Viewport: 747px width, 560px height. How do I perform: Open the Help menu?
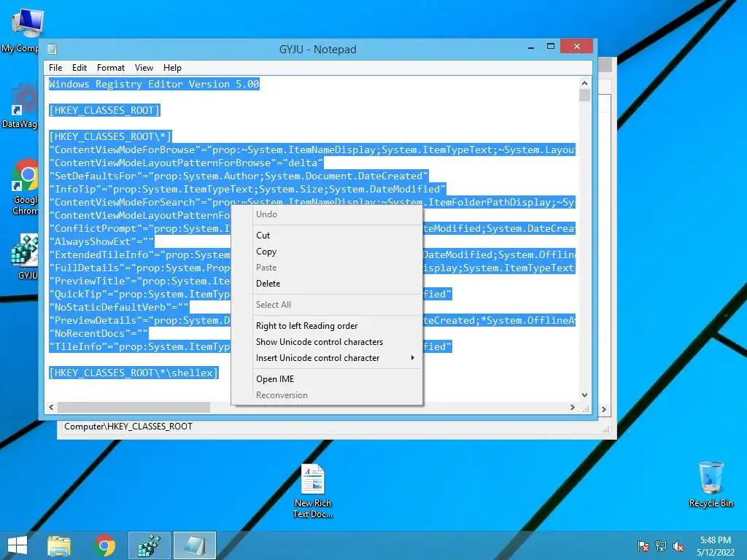[x=172, y=68]
